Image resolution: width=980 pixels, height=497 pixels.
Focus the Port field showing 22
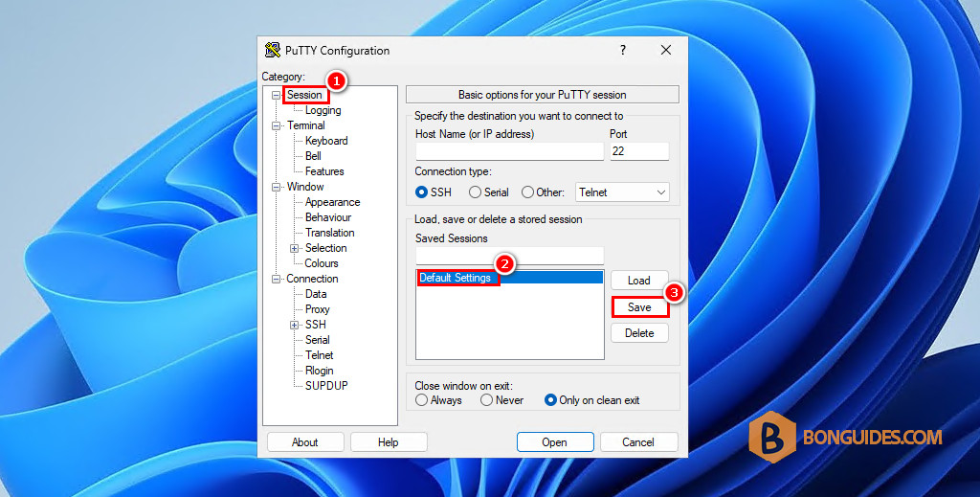[639, 151]
